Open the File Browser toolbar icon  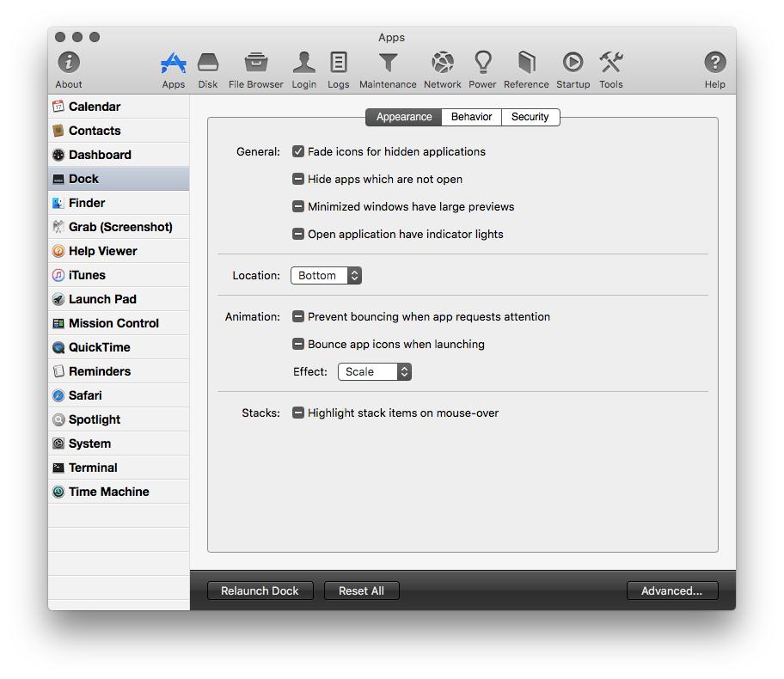coord(255,63)
